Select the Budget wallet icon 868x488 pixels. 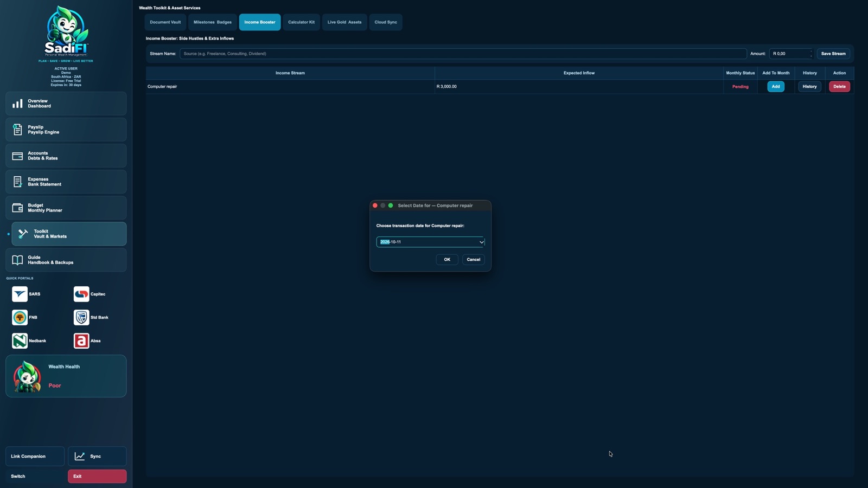(17, 208)
